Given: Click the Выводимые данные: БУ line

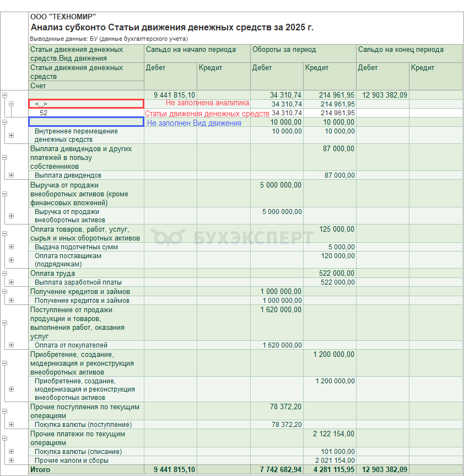Looking at the screenshot, I should (x=109, y=39).
